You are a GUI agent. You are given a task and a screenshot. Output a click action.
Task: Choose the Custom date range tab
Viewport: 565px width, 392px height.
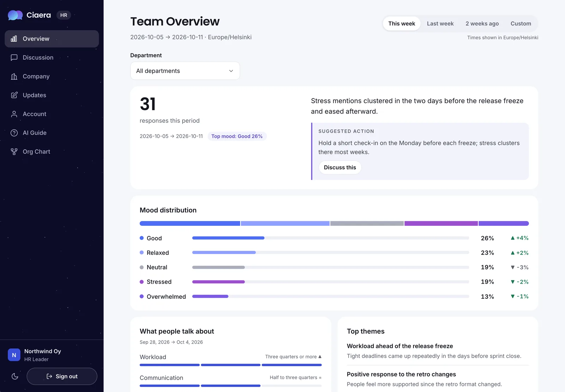tap(521, 24)
